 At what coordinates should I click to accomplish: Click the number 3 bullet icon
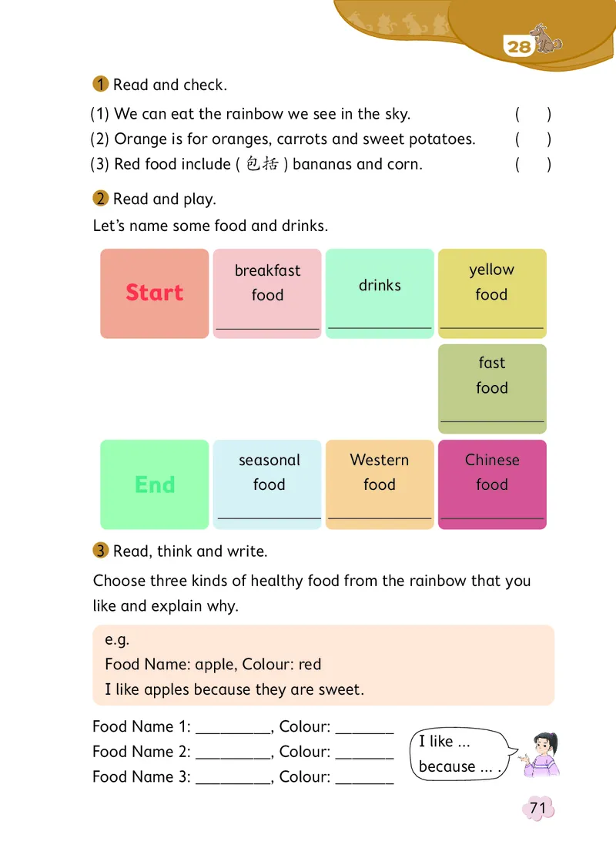click(x=100, y=551)
